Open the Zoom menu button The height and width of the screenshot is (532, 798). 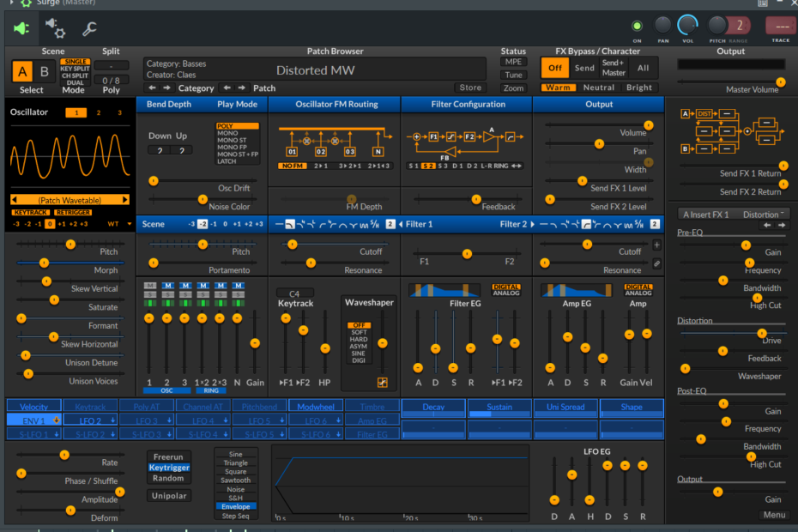coord(513,88)
